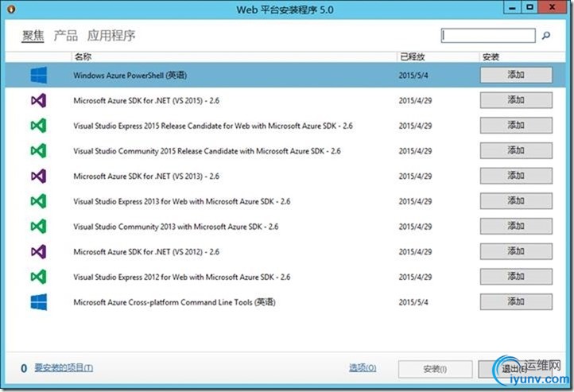Open the 产品 tab

[x=66, y=36]
